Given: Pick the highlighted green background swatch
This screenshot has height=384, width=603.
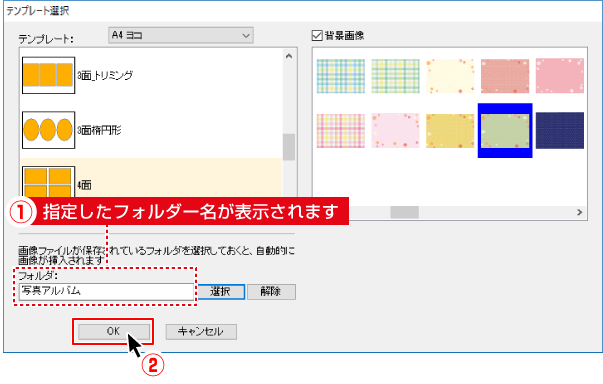Looking at the screenshot, I should (505, 131).
